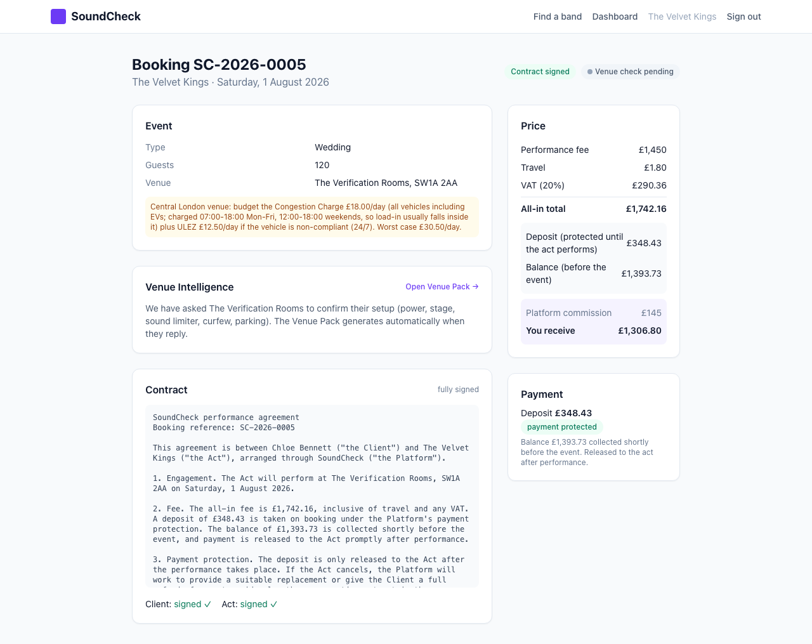
Task: Click the Price card heading
Action: coord(533,126)
